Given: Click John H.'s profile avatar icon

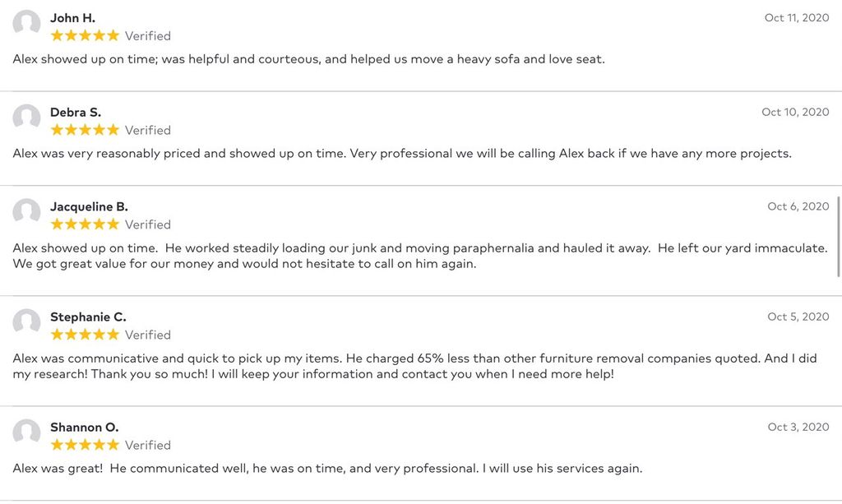Looking at the screenshot, I should (27, 24).
